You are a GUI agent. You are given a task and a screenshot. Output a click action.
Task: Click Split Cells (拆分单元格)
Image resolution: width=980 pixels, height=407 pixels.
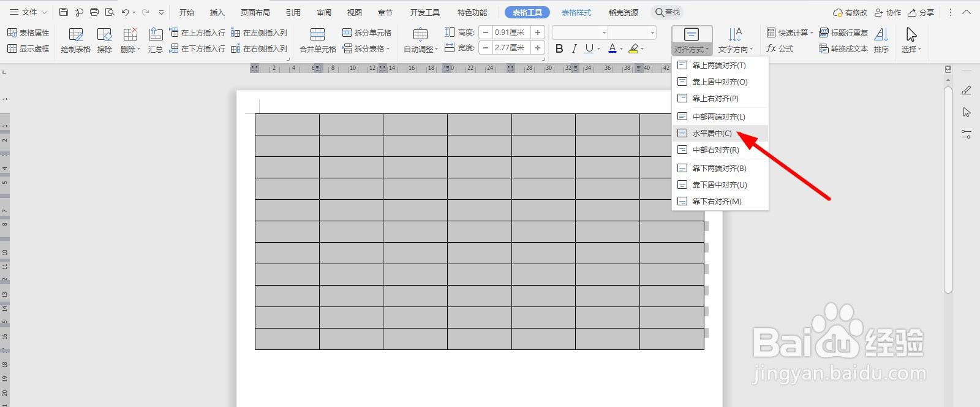pyautogui.click(x=367, y=32)
